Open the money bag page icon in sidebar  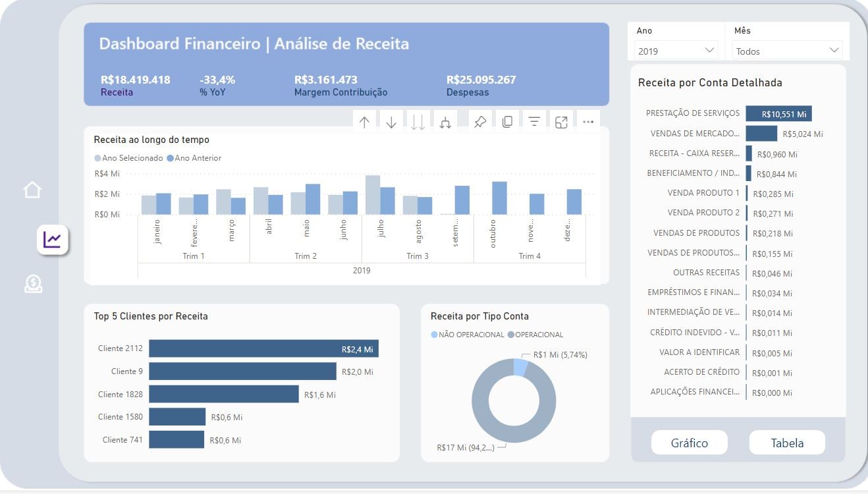click(33, 284)
